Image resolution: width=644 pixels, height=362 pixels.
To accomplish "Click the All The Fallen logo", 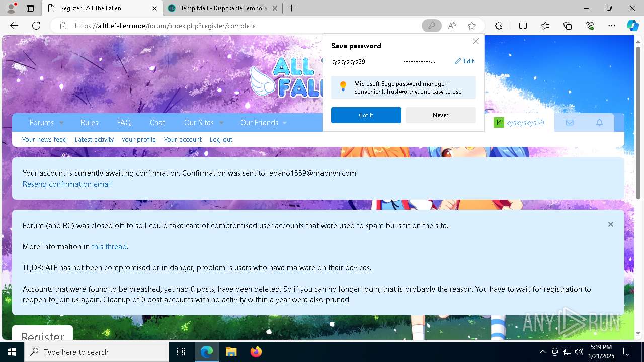I will (x=286, y=77).
